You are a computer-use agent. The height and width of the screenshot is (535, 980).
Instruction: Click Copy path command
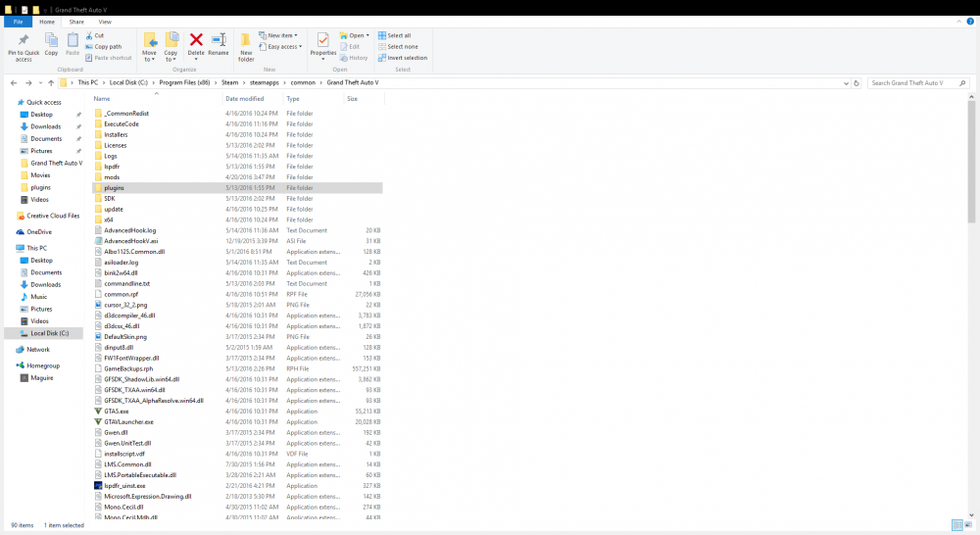pos(103,47)
